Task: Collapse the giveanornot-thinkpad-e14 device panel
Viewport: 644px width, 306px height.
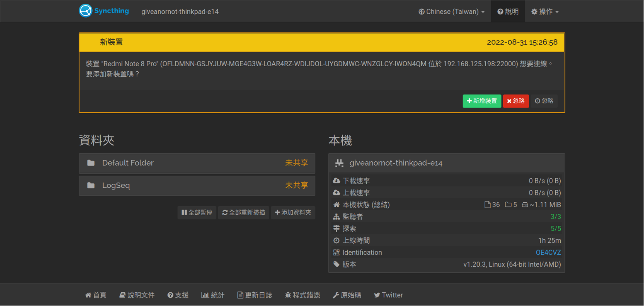Action: [x=446, y=163]
